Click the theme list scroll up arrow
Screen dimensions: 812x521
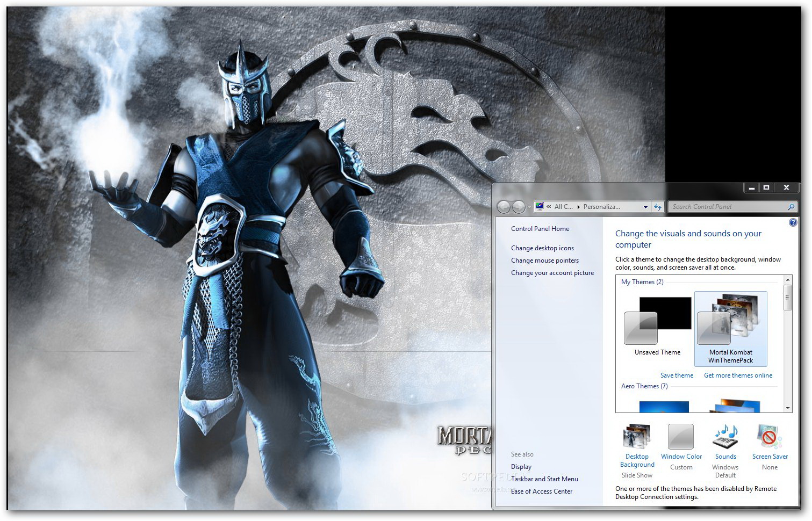click(x=788, y=280)
